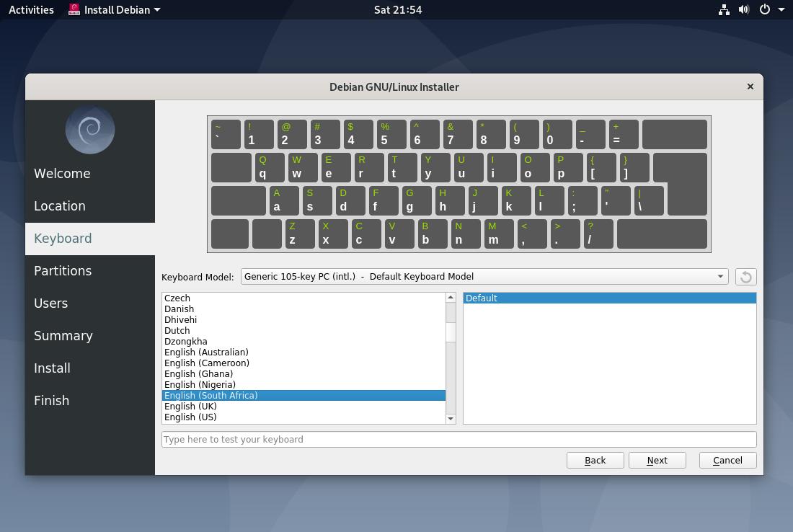The height and width of the screenshot is (532, 793).
Task: Click the M key on keyboard preview
Action: click(499, 234)
